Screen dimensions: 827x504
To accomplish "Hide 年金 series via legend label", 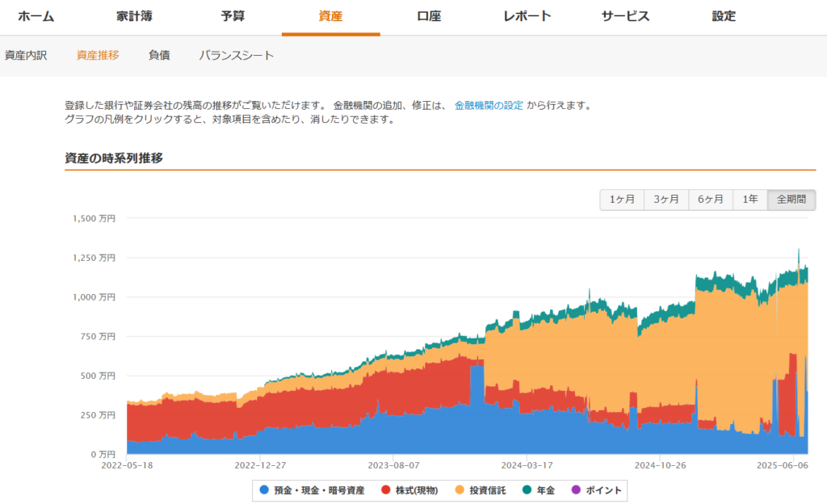I will click(x=545, y=490).
